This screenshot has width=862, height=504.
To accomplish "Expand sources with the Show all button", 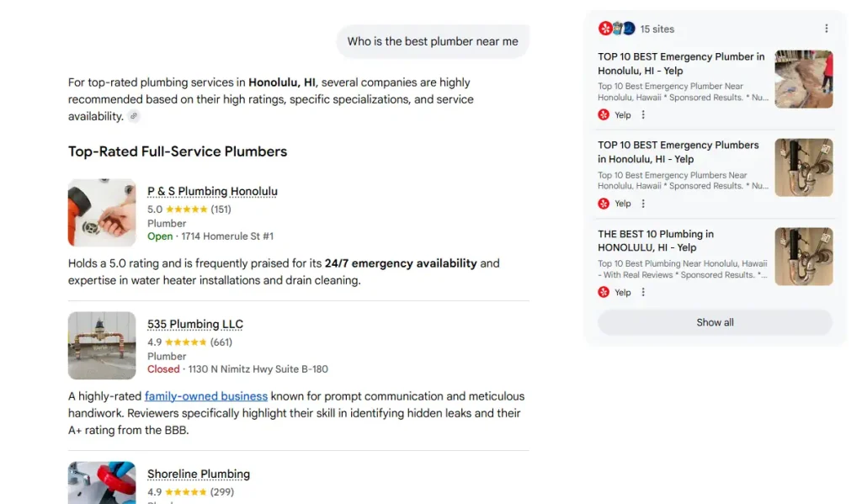I will tap(715, 322).
